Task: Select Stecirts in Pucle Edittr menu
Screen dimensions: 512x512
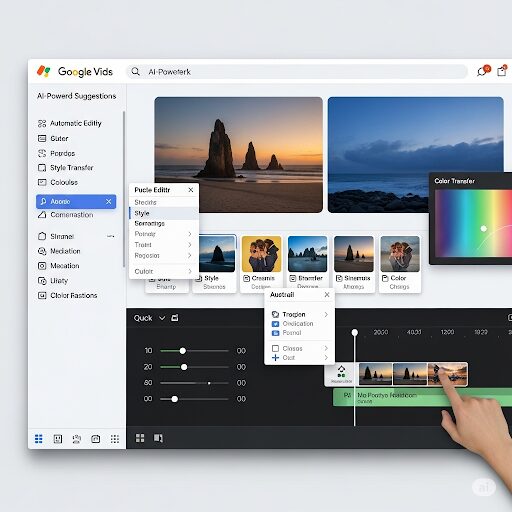Action: [x=145, y=202]
